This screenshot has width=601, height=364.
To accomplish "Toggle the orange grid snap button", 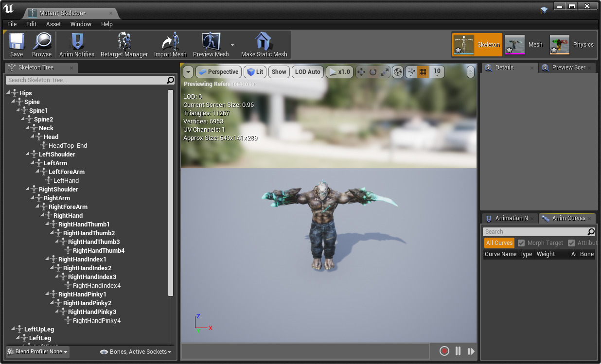I will (423, 72).
